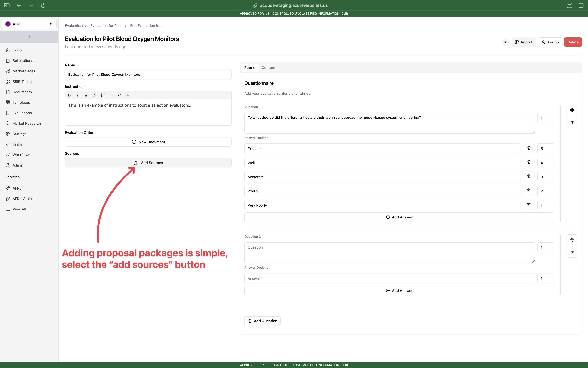The width and height of the screenshot is (588, 368).
Task: Clear text formatting in Instructions editor
Action: point(94,95)
